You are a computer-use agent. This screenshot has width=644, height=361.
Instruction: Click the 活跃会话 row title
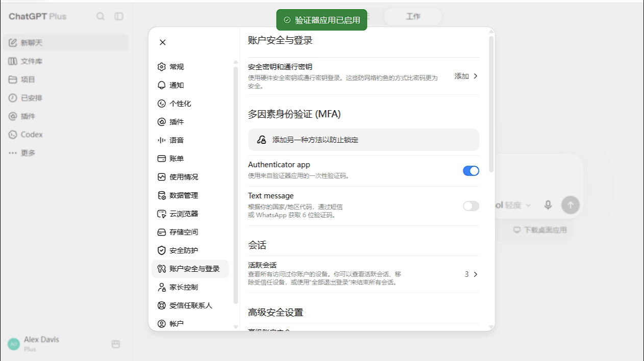coord(262,265)
